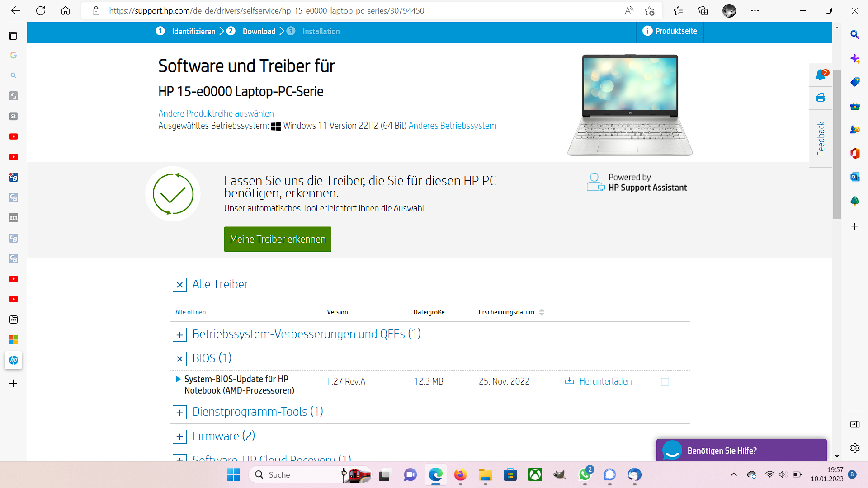Screen dimensions: 868x488
Task: Open the HP tab in sidebar
Action: tap(14, 360)
